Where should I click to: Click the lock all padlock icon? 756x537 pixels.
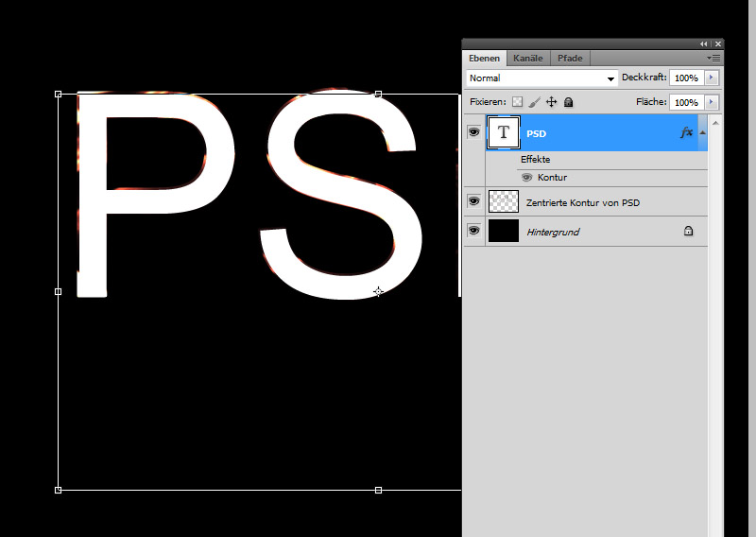tap(568, 102)
